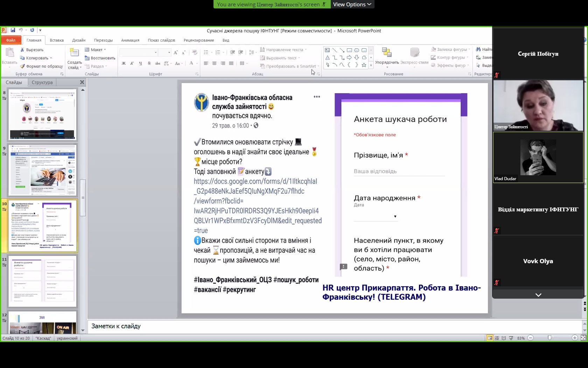
Task: Expand the participants list down chevron
Action: coord(538,295)
